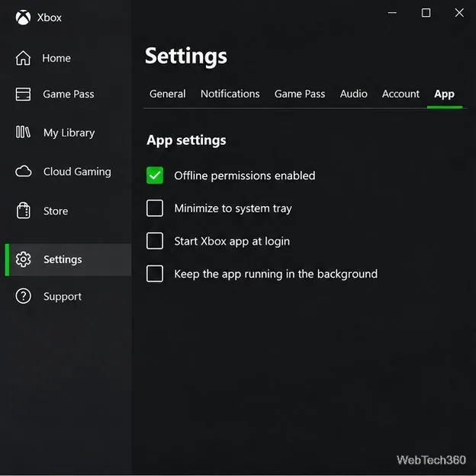Click the Support question mark icon
The image size is (476, 476).
point(24,296)
